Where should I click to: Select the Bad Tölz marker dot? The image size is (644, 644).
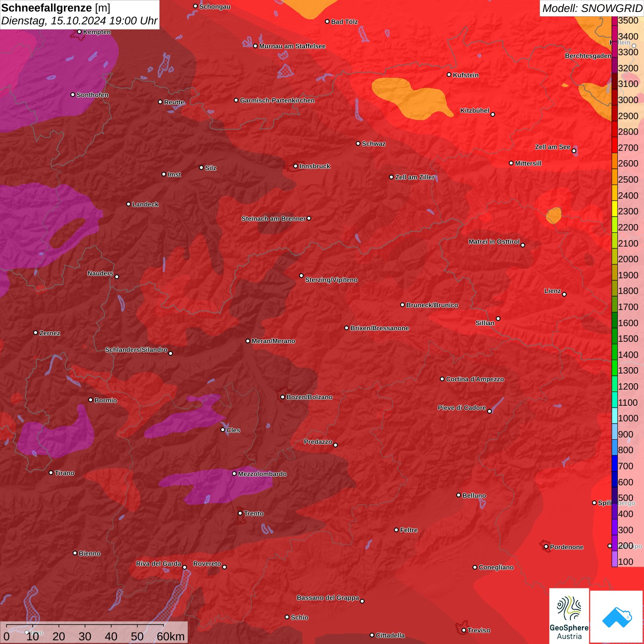[x=327, y=22]
